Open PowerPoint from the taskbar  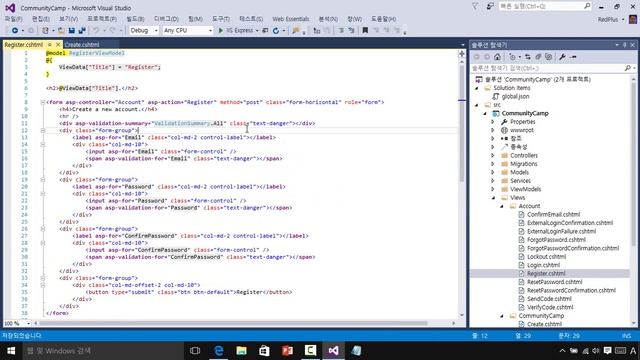(287, 351)
